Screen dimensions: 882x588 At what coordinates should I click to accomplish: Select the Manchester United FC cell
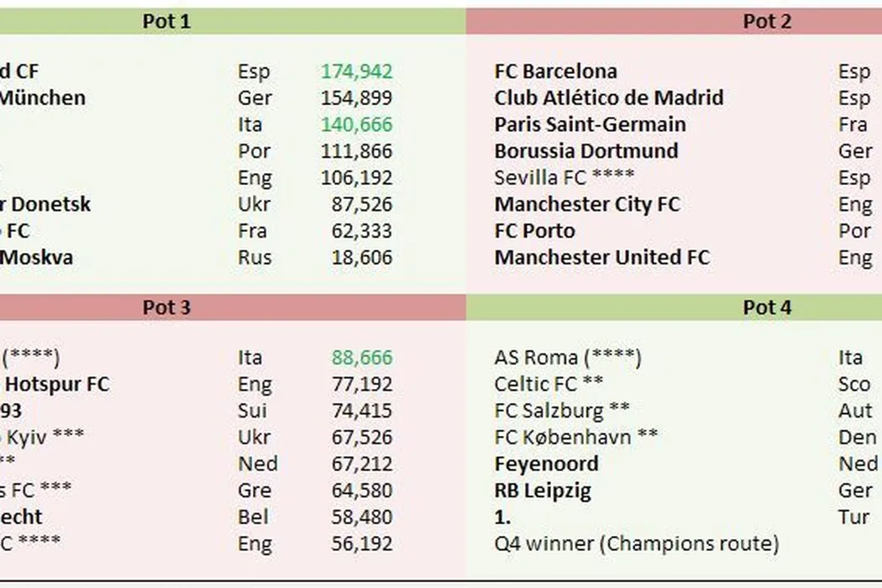tap(601, 257)
